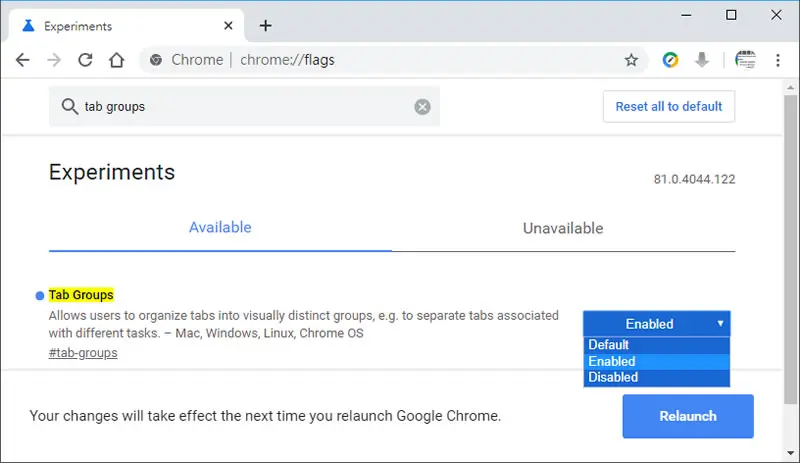The width and height of the screenshot is (800, 463).
Task: Click Reset all to default
Action: pos(669,106)
